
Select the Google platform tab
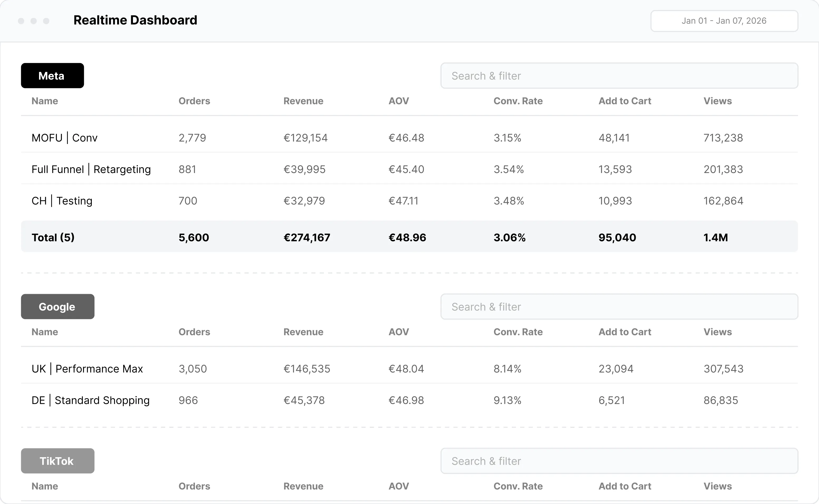tap(57, 307)
